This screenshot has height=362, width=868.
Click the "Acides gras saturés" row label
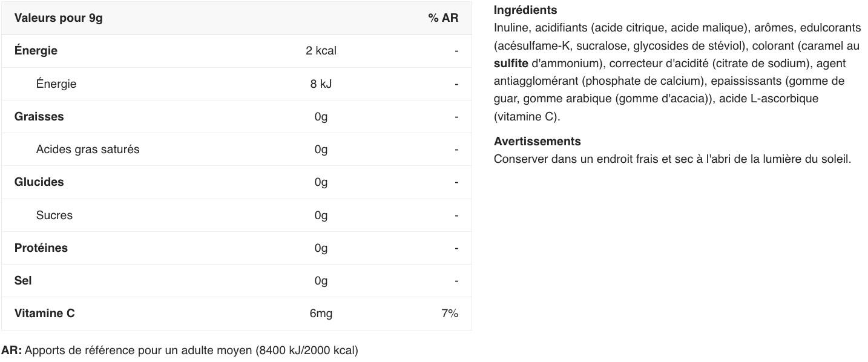point(88,150)
